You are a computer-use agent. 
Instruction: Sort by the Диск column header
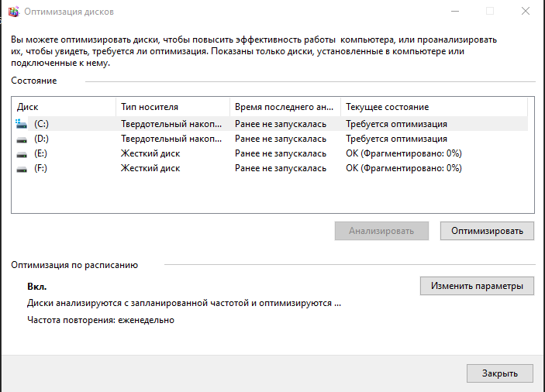pyautogui.click(x=64, y=107)
